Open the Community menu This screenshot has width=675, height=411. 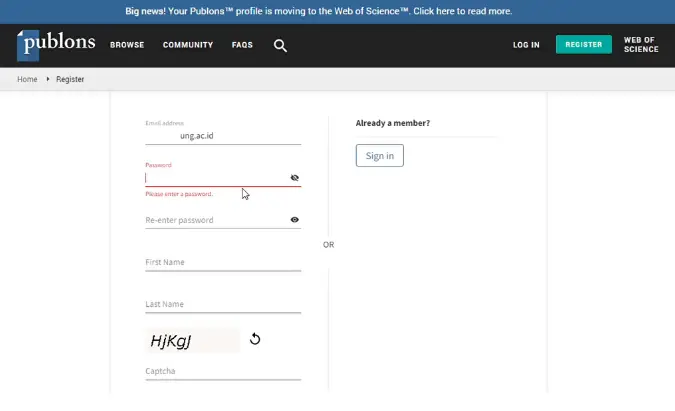[188, 45]
